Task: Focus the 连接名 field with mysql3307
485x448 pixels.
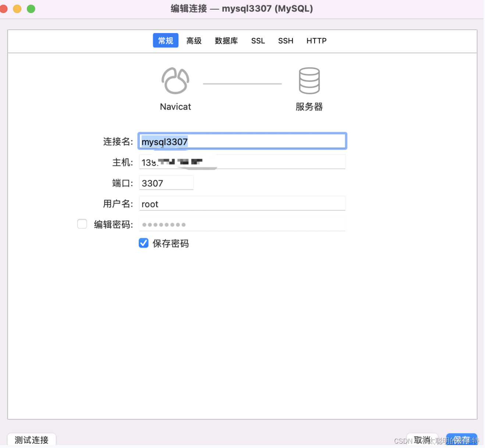Action: (242, 141)
